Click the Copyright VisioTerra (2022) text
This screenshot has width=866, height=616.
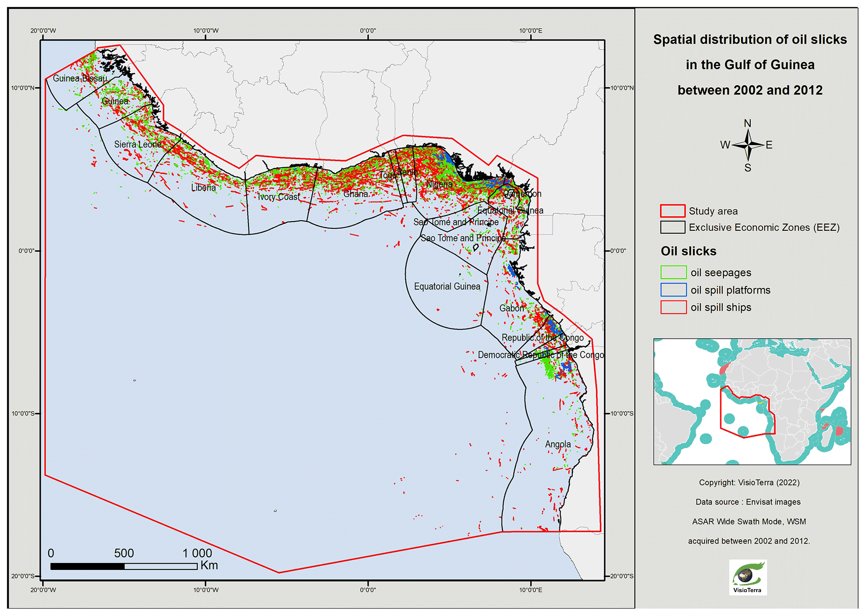pos(749,482)
